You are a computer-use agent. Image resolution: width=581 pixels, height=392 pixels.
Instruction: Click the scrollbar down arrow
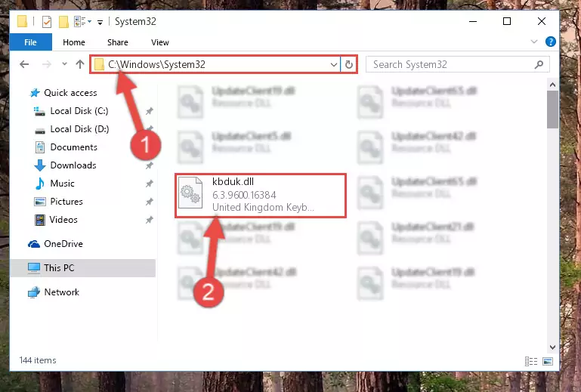552,347
